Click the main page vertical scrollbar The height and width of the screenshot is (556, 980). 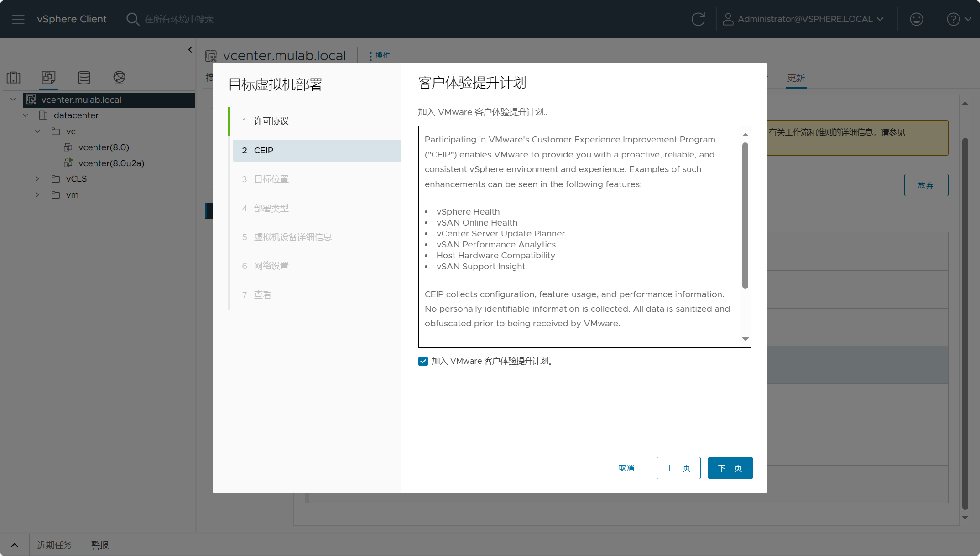tap(965, 323)
